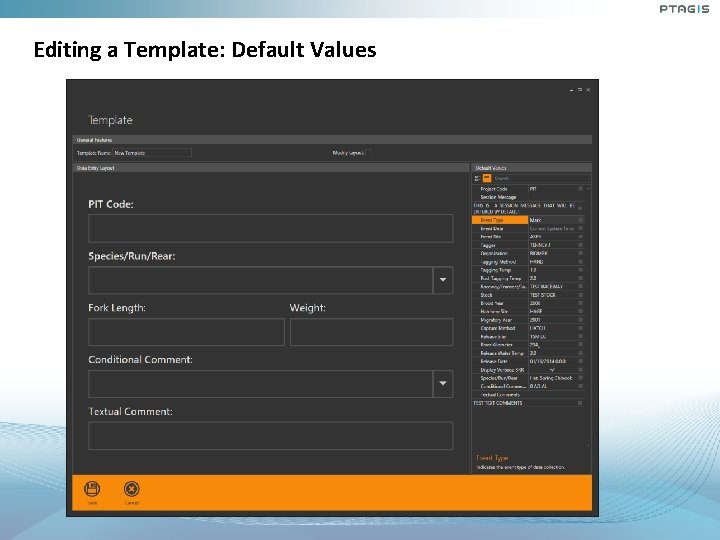Click the Cancel icon in the orange bar
The height and width of the screenshot is (540, 720).
131,489
